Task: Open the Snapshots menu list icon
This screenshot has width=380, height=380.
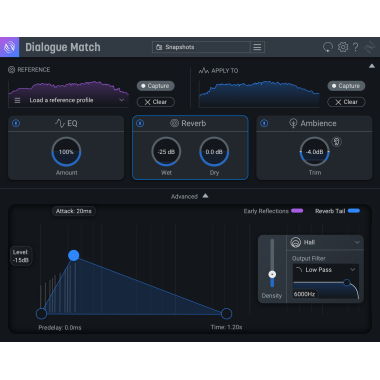Action: coord(257,47)
